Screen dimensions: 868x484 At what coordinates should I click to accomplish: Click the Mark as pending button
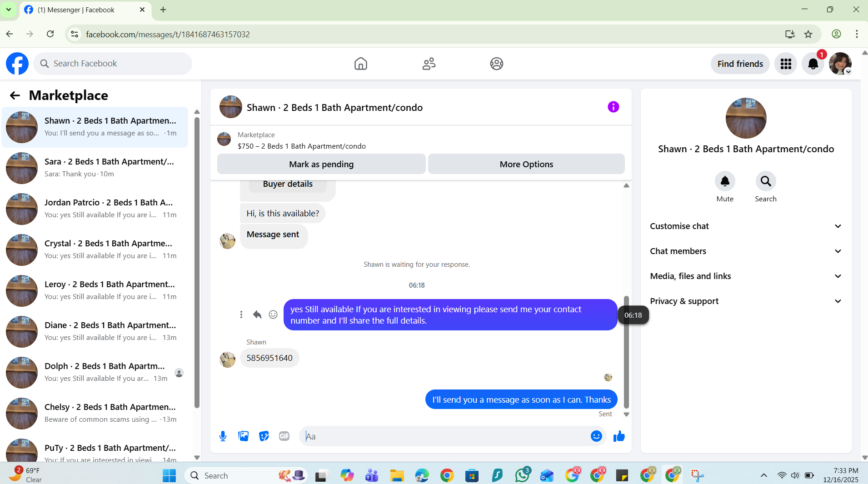[x=321, y=164]
